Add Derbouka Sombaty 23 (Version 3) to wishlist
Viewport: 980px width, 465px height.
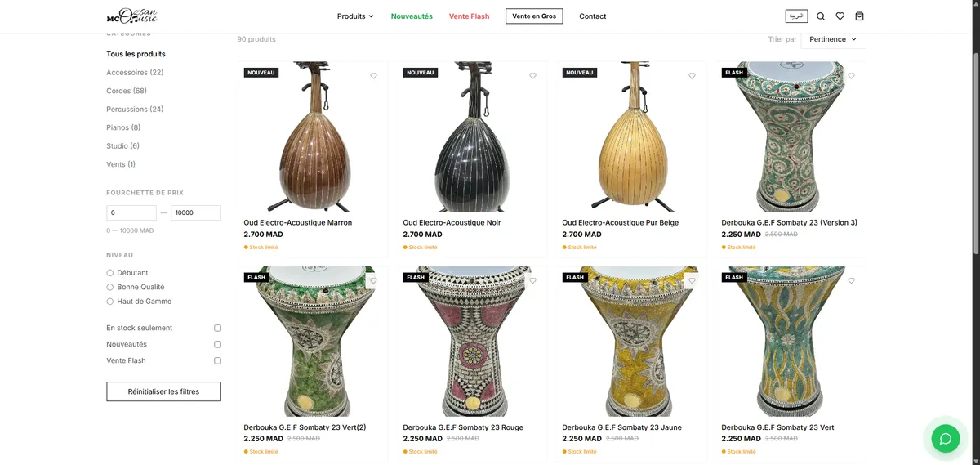[851, 75]
